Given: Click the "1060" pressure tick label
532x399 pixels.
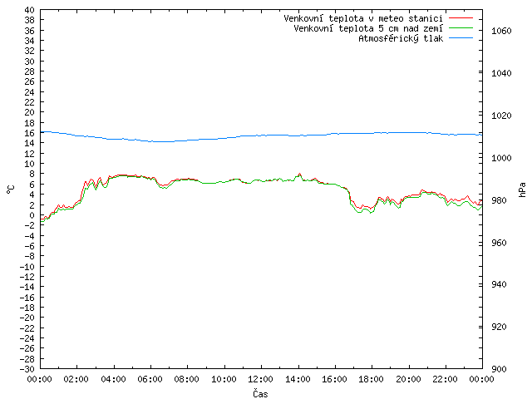Looking at the screenshot, I should tap(501, 31).
